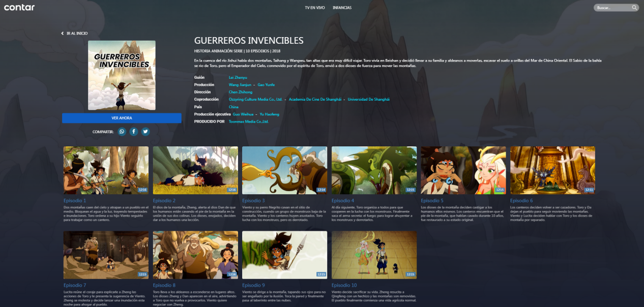Play the Episodio 5 thumbnail
644x307 pixels.
463,170
